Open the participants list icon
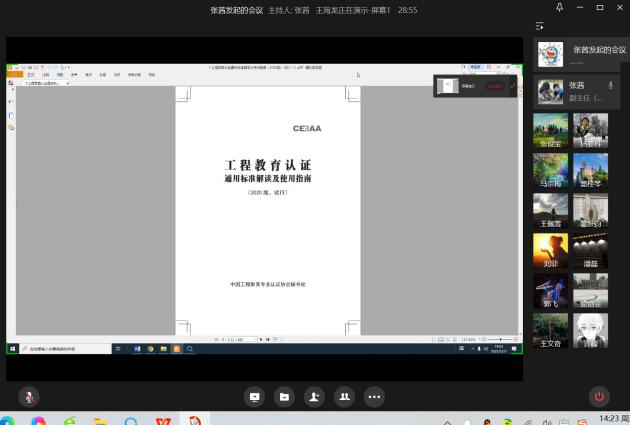 pyautogui.click(x=344, y=396)
